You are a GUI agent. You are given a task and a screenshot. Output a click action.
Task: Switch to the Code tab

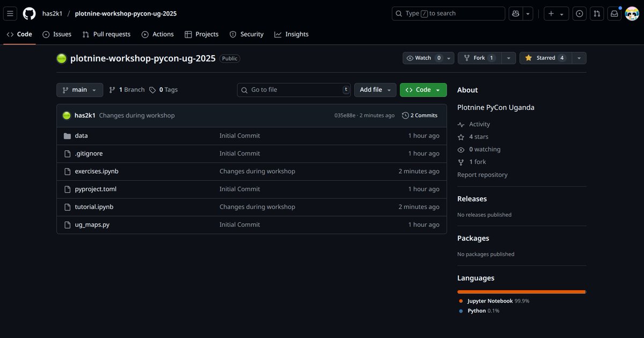(19, 34)
